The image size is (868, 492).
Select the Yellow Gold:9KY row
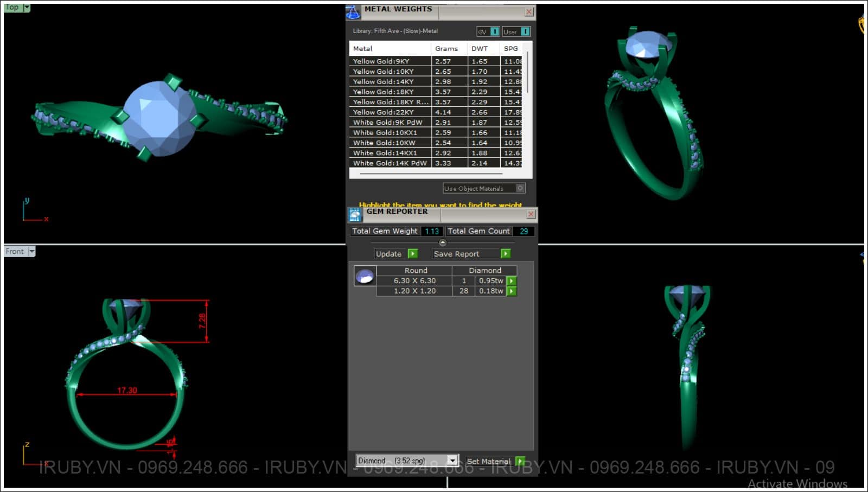point(436,61)
